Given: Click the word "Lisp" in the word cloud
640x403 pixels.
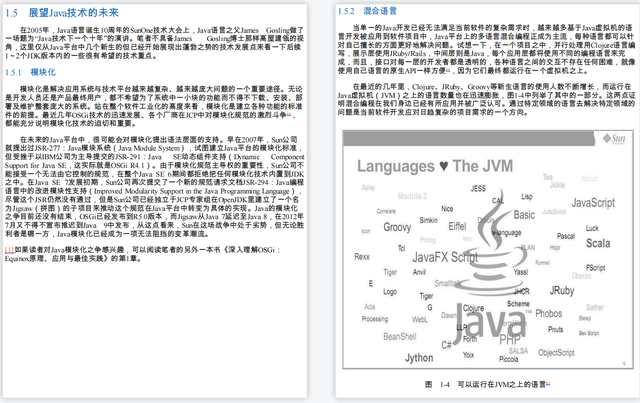Looking at the screenshot, I should pyautogui.click(x=527, y=197).
